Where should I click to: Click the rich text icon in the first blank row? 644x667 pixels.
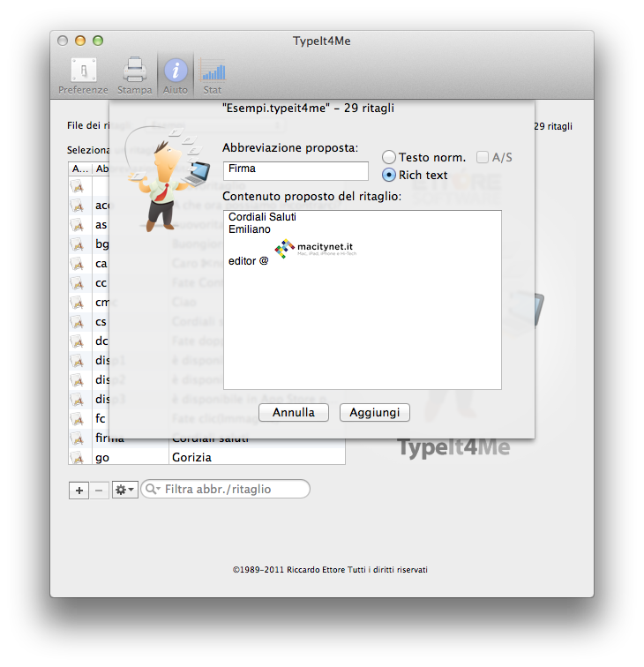(x=78, y=186)
